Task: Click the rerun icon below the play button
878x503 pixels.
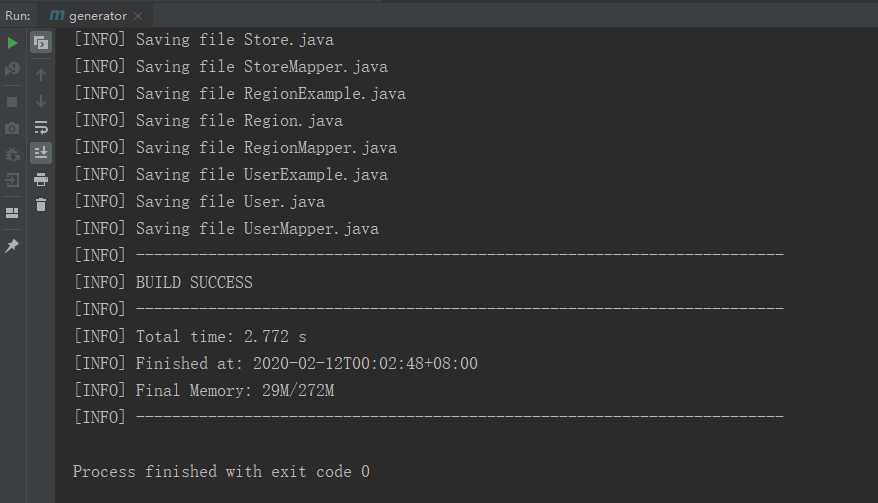Action: (12, 69)
